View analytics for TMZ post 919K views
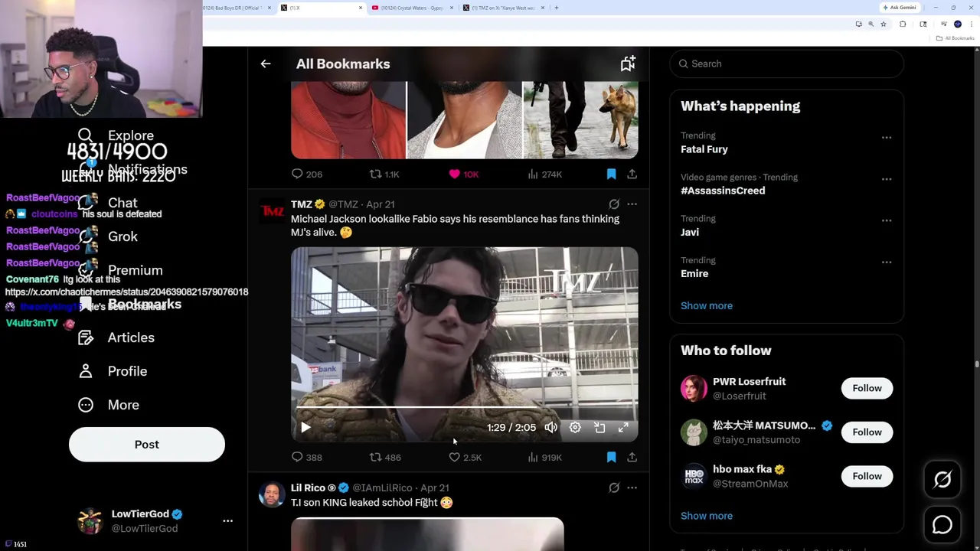This screenshot has height=551, width=980. click(x=545, y=458)
